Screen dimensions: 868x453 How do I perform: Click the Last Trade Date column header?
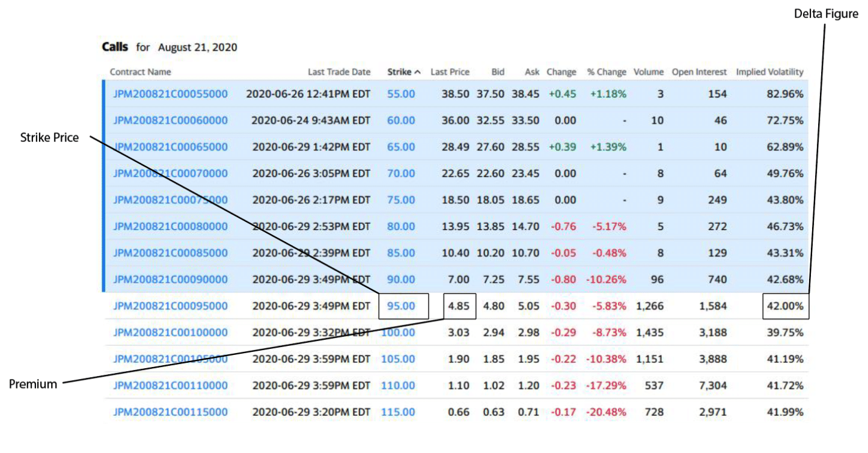point(339,72)
